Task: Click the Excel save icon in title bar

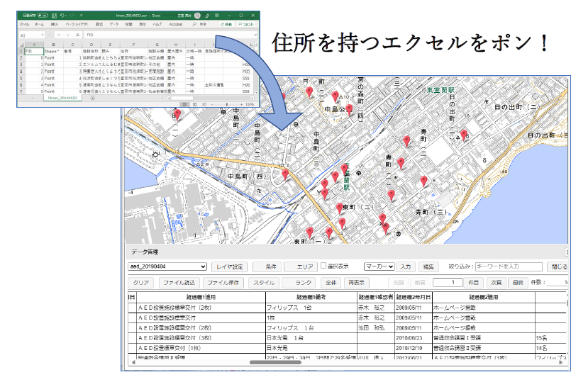Action: click(54, 14)
